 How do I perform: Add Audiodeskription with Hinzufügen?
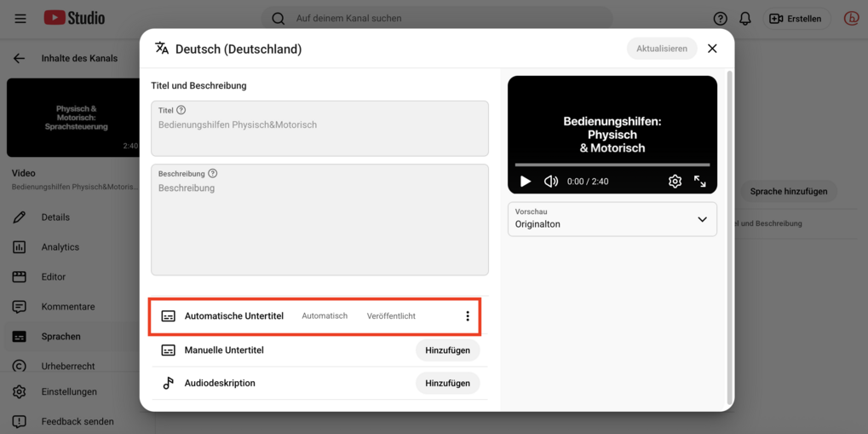pos(447,384)
